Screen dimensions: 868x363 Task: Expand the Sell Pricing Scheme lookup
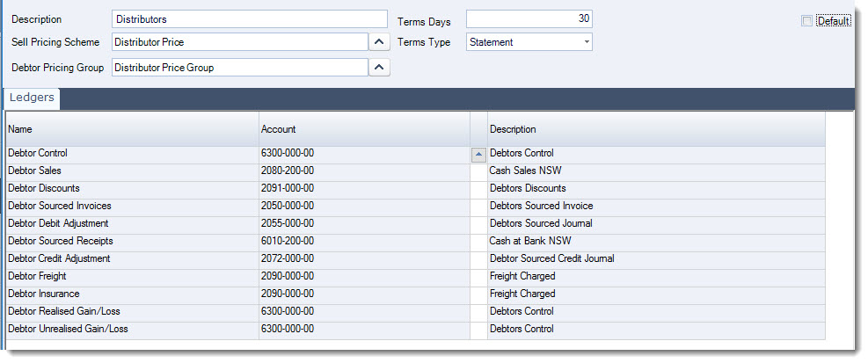[379, 42]
